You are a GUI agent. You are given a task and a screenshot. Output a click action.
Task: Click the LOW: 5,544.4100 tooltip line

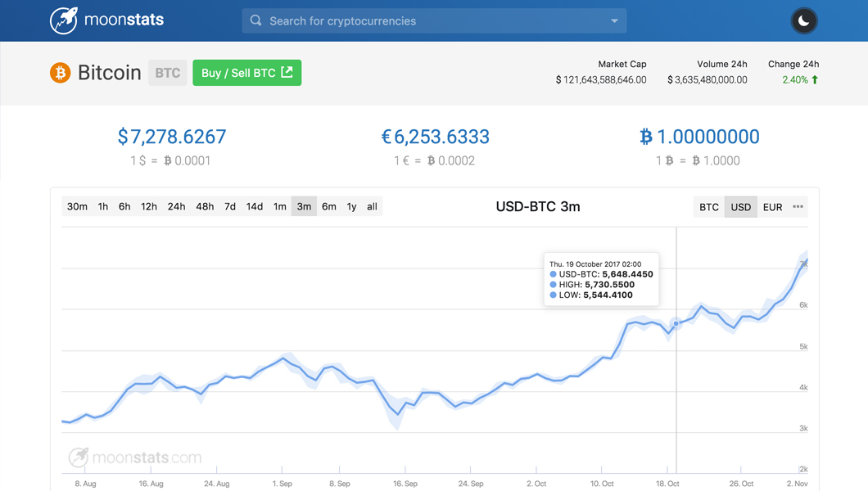pyautogui.click(x=591, y=295)
